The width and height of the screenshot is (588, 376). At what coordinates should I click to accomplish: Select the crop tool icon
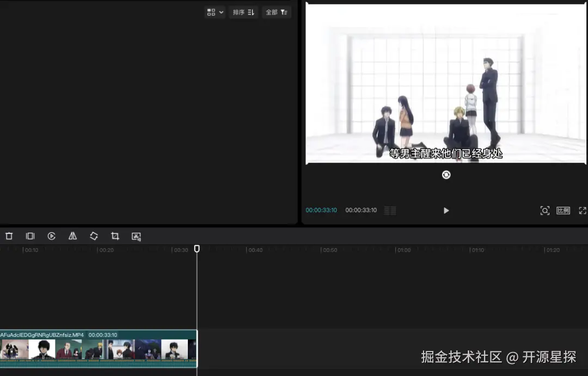pyautogui.click(x=115, y=236)
